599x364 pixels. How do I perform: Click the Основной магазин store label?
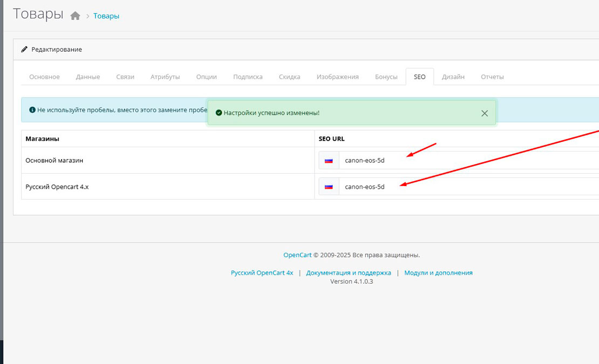pos(55,160)
